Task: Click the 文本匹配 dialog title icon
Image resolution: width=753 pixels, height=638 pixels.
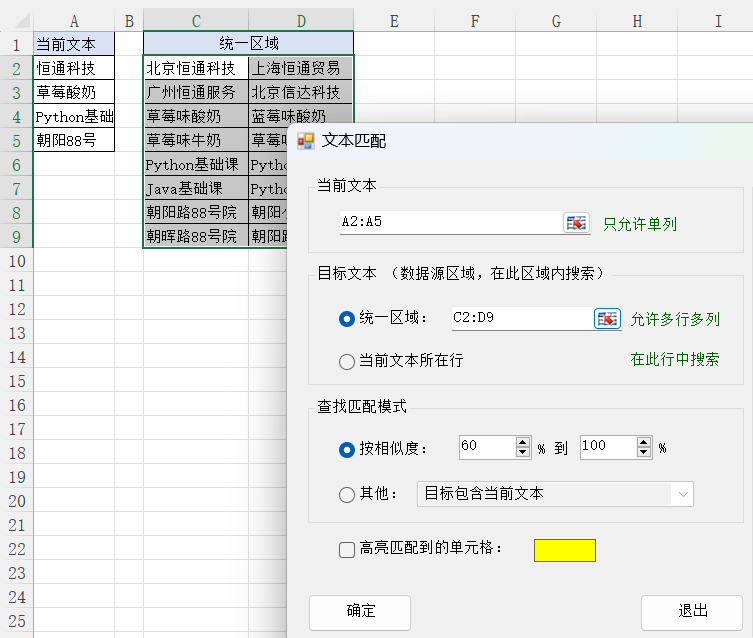Action: click(306, 141)
